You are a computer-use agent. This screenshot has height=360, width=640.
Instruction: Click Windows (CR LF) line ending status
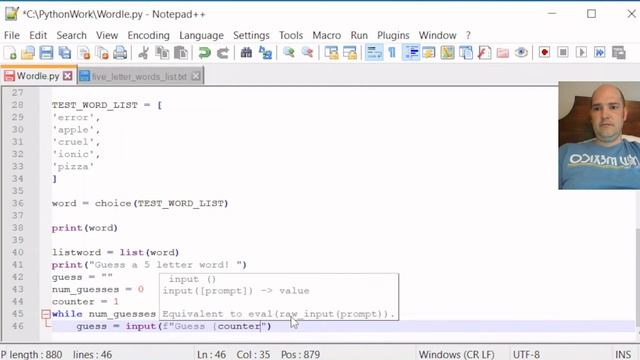[456, 354]
